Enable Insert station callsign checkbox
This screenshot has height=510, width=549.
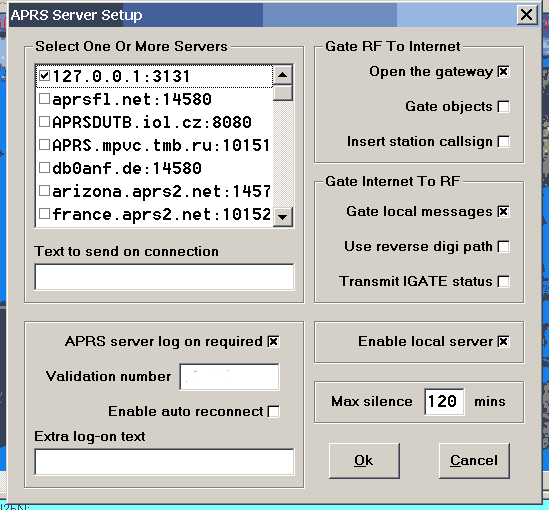(503, 141)
